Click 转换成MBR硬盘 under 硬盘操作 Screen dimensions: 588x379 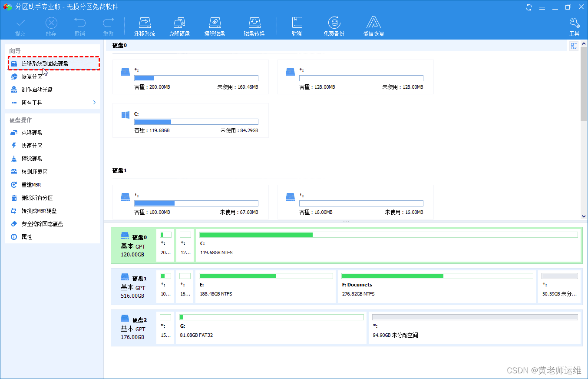(53, 211)
